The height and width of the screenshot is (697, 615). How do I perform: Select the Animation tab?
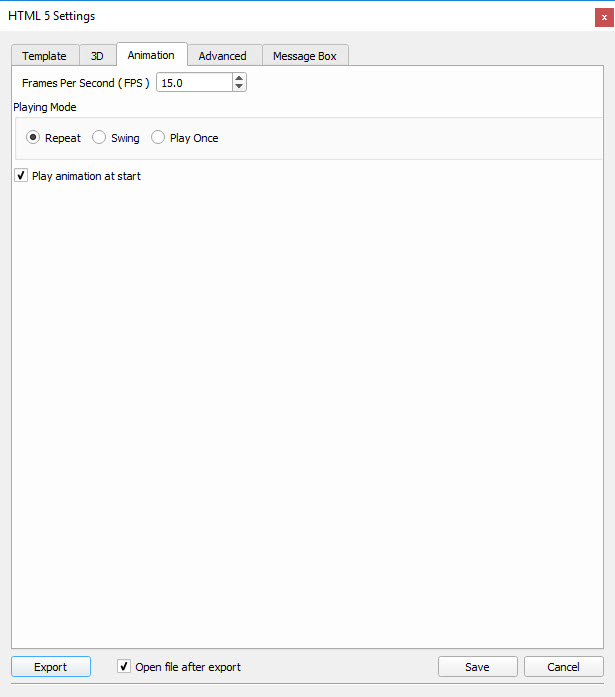(151, 55)
